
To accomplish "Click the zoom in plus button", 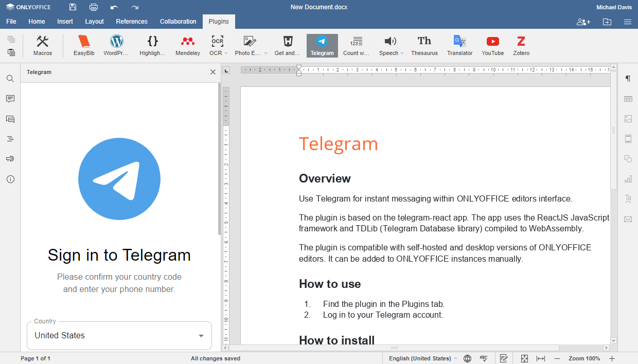I will pos(612,358).
